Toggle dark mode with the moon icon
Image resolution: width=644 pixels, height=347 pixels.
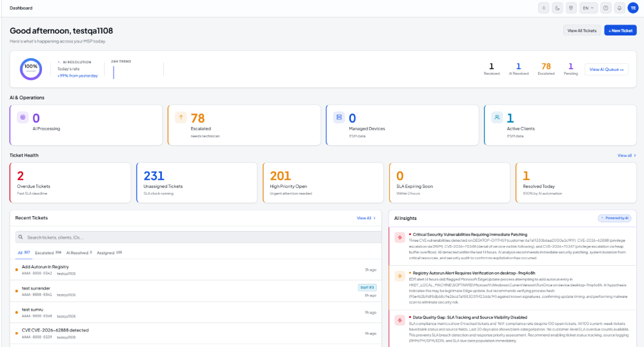pyautogui.click(x=558, y=8)
